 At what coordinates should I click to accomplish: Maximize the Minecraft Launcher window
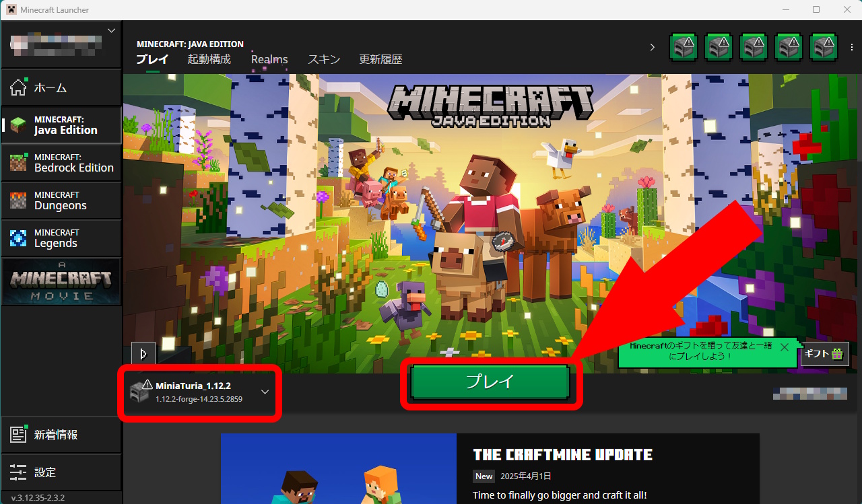816,9
